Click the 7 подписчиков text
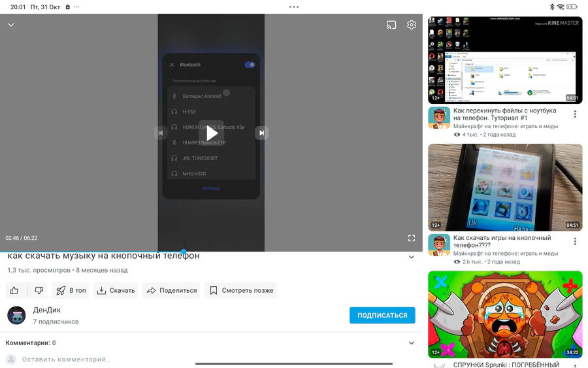The image size is (588, 368). (x=56, y=322)
